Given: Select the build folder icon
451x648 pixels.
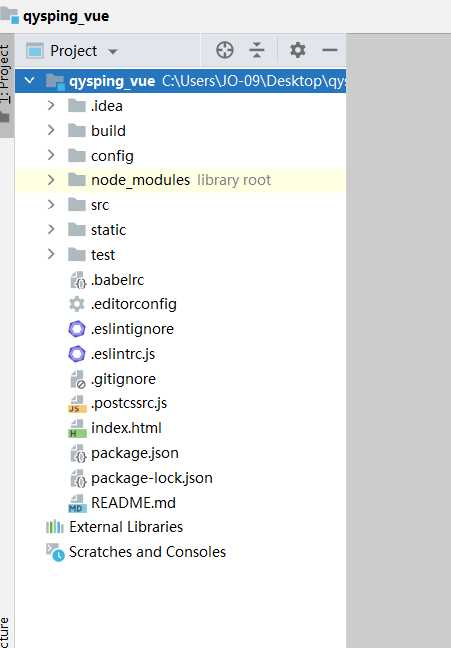Looking at the screenshot, I should point(77,131).
